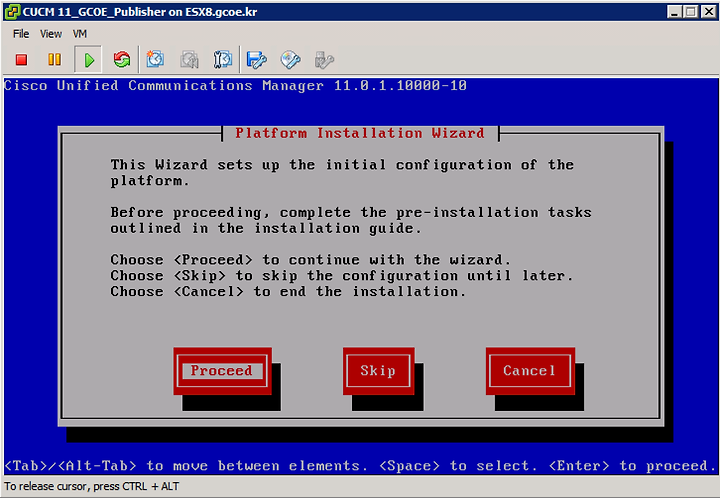The height and width of the screenshot is (498, 720).
Task: Click the window title 'CUCM 11_GCOE_Publisher on ESX8.gcoe.kr'
Action: point(140,12)
